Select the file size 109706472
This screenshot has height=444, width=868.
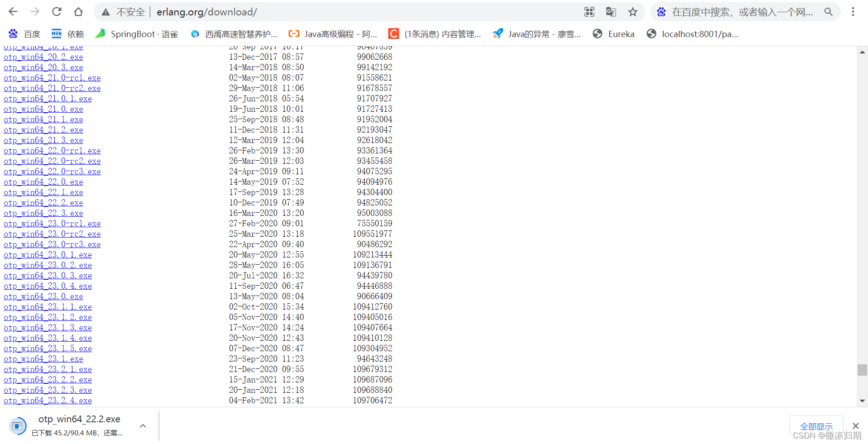tap(372, 401)
